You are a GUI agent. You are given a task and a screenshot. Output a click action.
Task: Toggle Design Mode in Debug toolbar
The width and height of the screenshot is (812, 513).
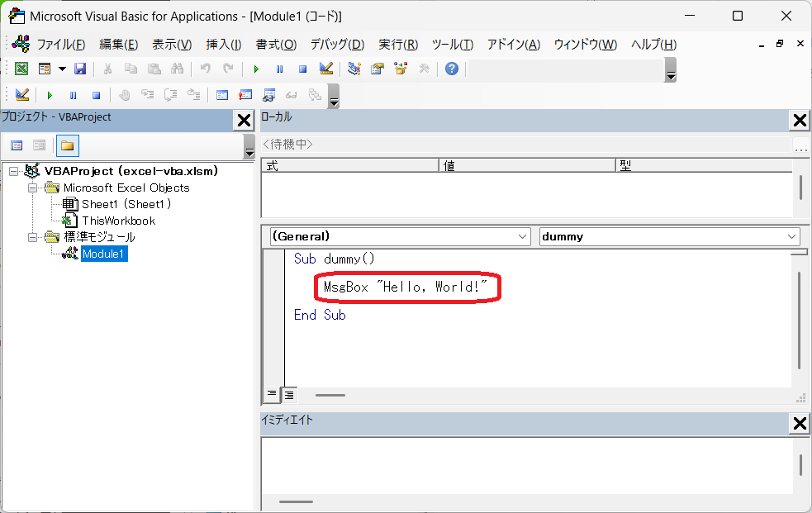(x=21, y=95)
